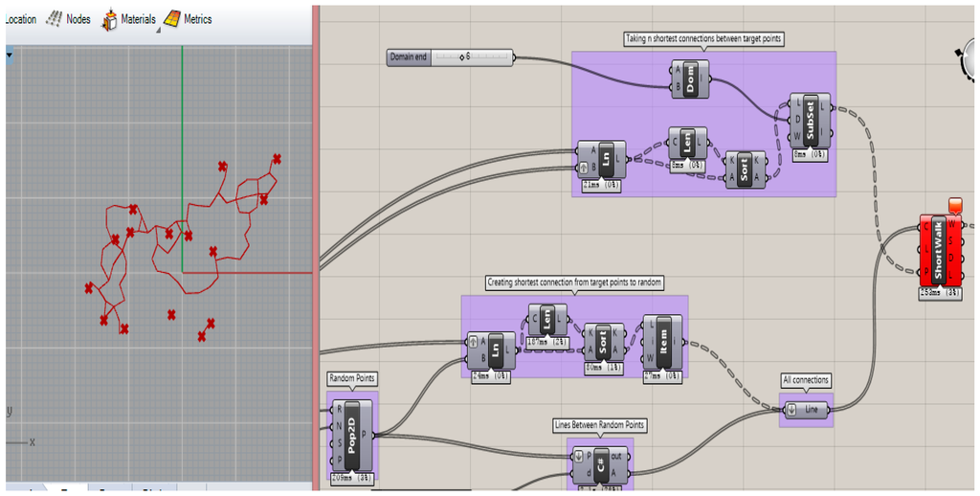Open the Metrics heat-map icon

[171, 19]
